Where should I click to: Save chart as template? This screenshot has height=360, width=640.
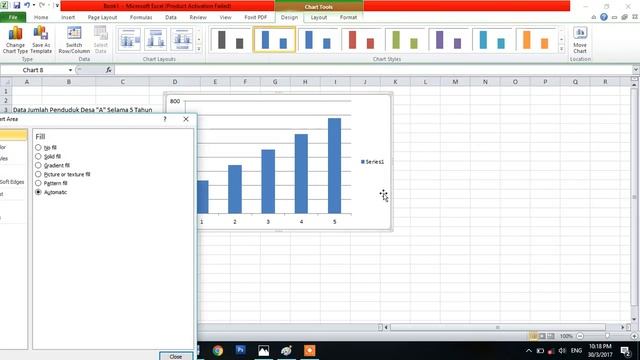[41, 40]
